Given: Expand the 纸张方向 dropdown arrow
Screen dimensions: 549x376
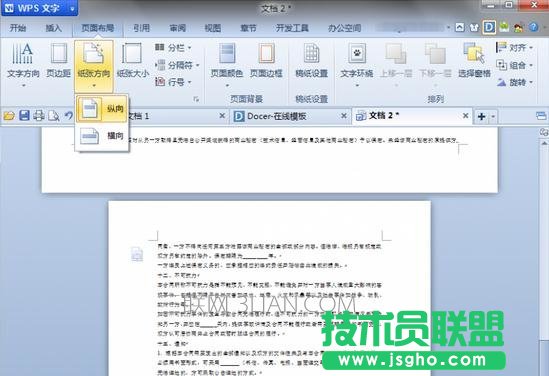Looking at the screenshot, I should (94, 85).
